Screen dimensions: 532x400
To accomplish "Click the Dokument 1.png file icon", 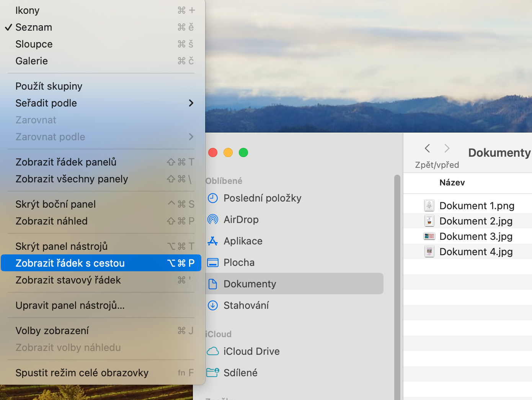I will pos(429,206).
